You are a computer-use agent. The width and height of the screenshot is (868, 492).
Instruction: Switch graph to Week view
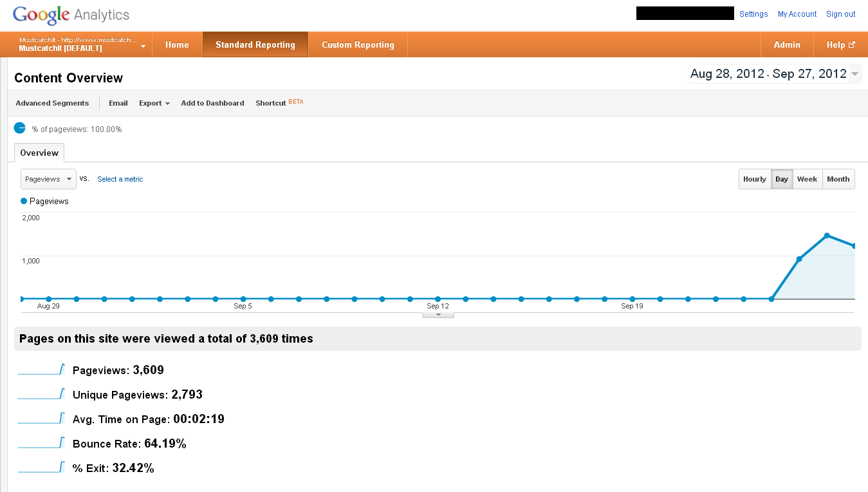pyautogui.click(x=807, y=179)
